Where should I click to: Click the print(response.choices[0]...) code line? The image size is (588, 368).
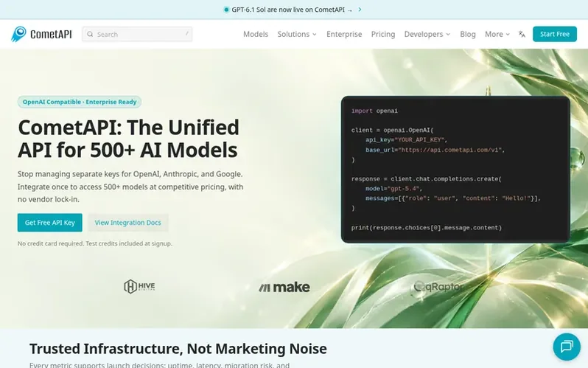coord(427,228)
